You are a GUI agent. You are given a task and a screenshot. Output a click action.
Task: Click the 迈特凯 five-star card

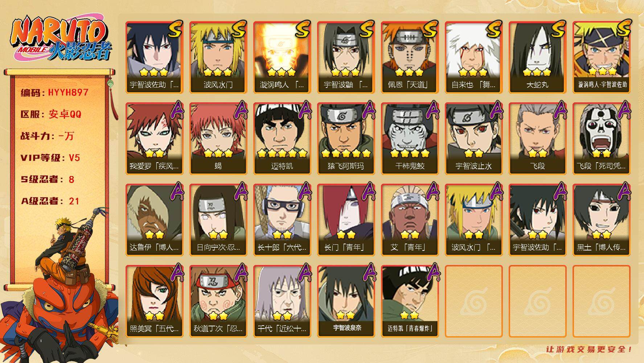pyautogui.click(x=282, y=139)
